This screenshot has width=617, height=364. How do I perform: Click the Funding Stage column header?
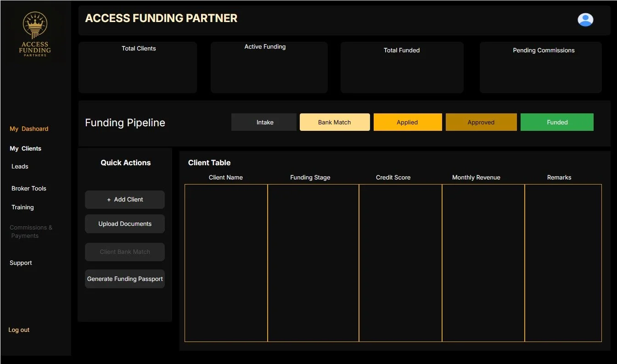(310, 178)
